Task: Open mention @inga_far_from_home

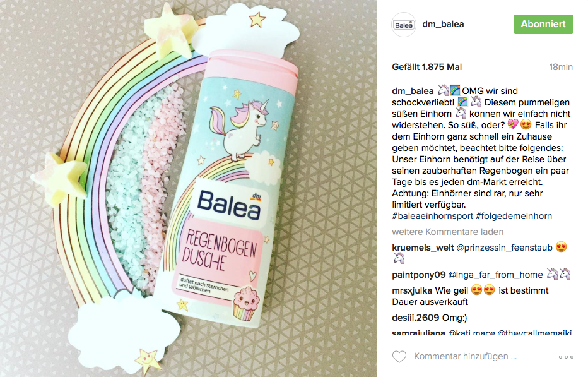Action: click(495, 275)
